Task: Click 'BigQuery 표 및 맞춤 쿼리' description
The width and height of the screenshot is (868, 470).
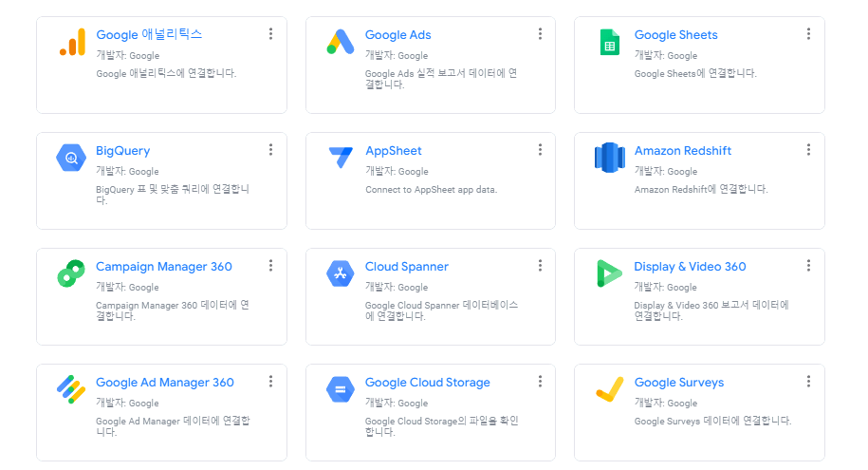Action: point(173,195)
